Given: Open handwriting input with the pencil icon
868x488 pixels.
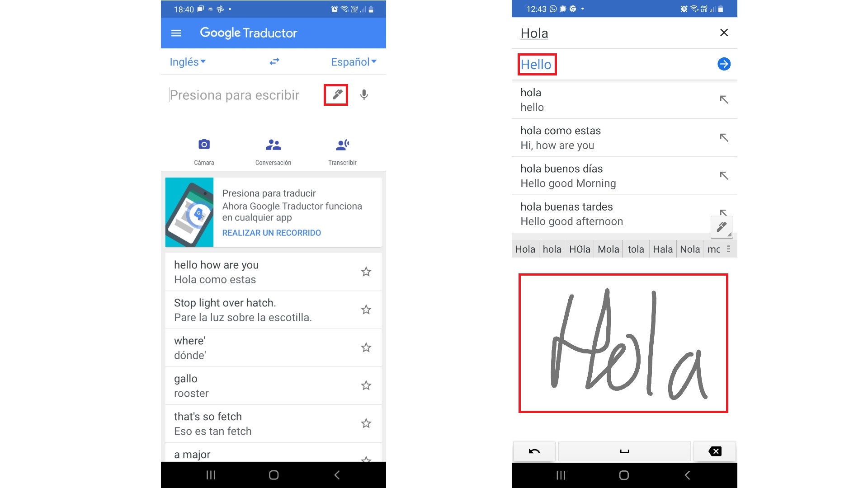Looking at the screenshot, I should [336, 95].
